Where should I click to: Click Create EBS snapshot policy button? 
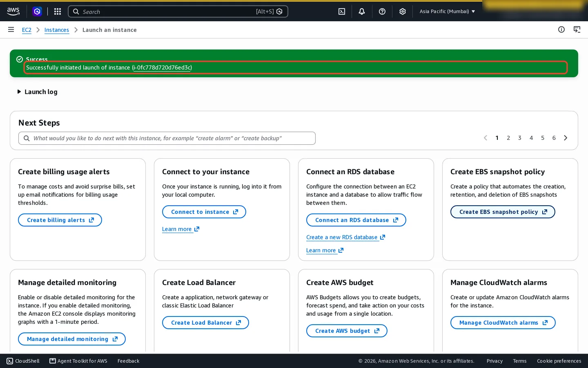(503, 212)
